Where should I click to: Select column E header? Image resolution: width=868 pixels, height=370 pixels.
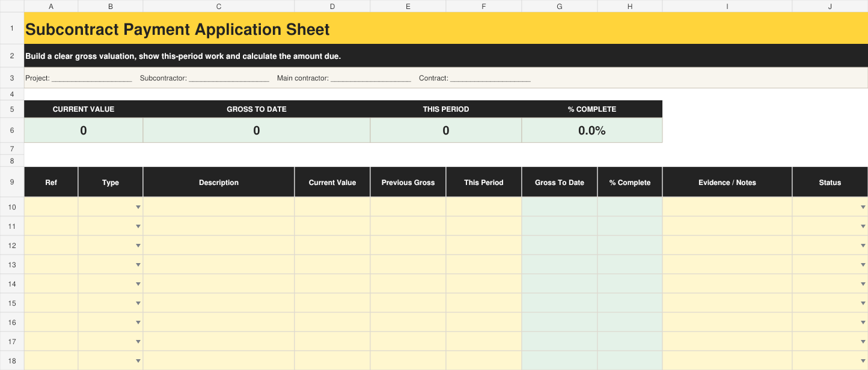pyautogui.click(x=408, y=6)
